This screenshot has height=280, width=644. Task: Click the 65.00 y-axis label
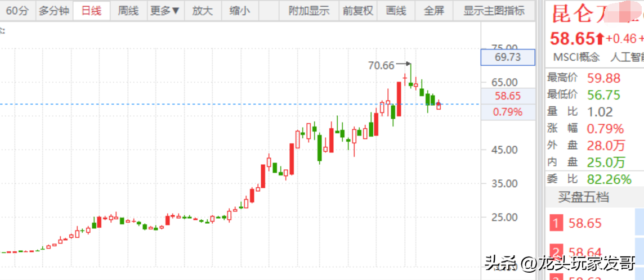point(504,83)
